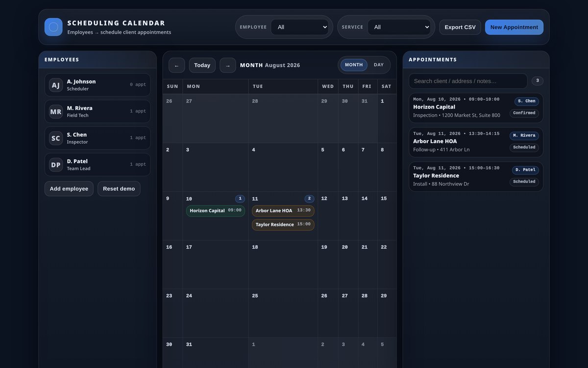Image resolution: width=588 pixels, height=368 pixels.
Task: Open Arbor Lane HOA appointment in list
Action: [476, 142]
